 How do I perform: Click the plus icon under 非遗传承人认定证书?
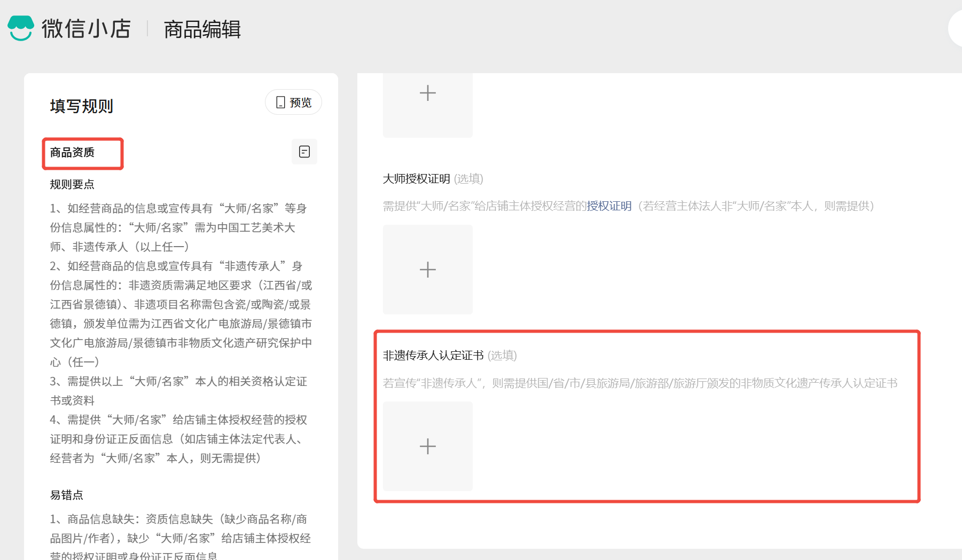pyautogui.click(x=427, y=446)
